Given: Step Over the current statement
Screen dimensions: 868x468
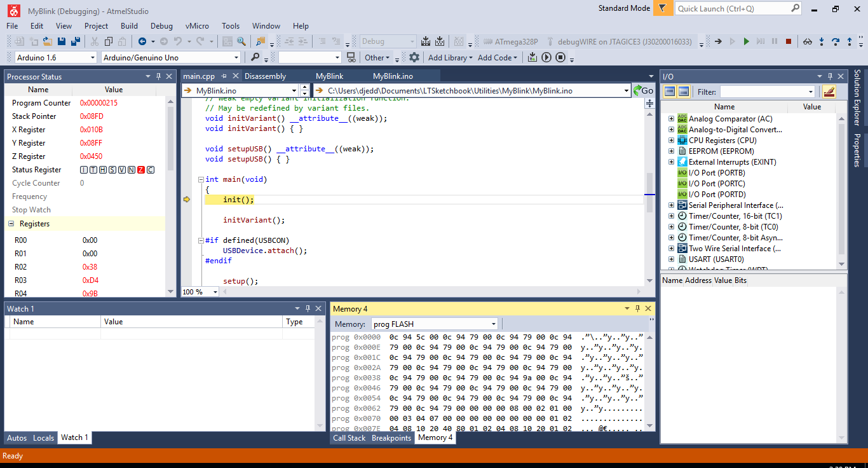Looking at the screenshot, I should [836, 41].
